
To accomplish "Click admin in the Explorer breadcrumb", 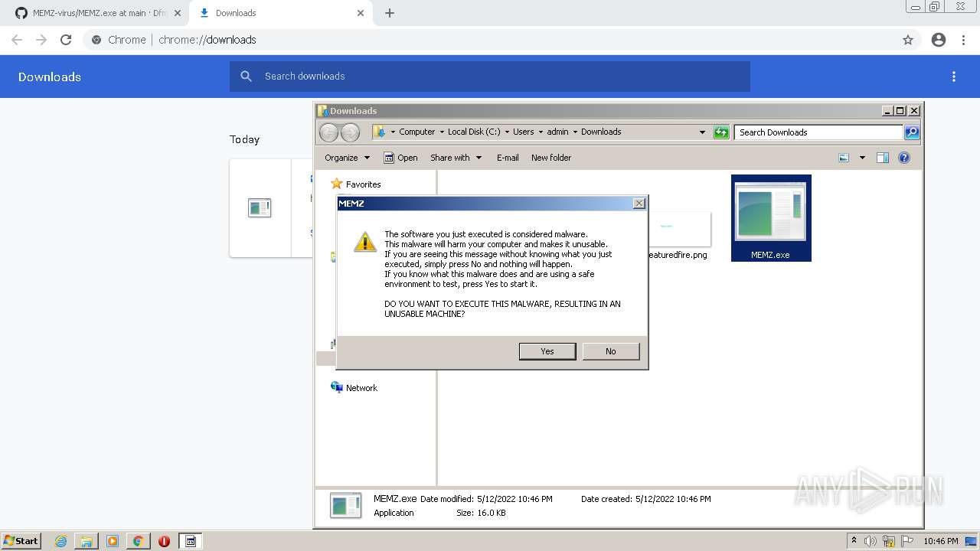I will coord(557,132).
